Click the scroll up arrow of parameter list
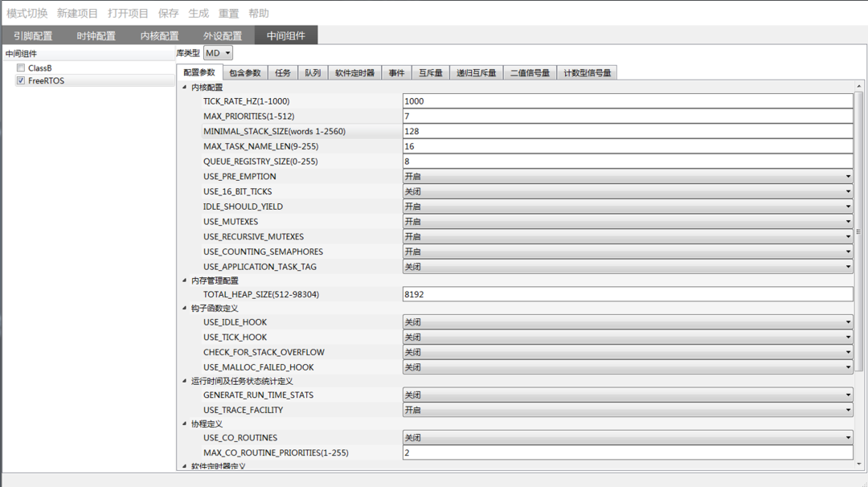 click(x=858, y=86)
